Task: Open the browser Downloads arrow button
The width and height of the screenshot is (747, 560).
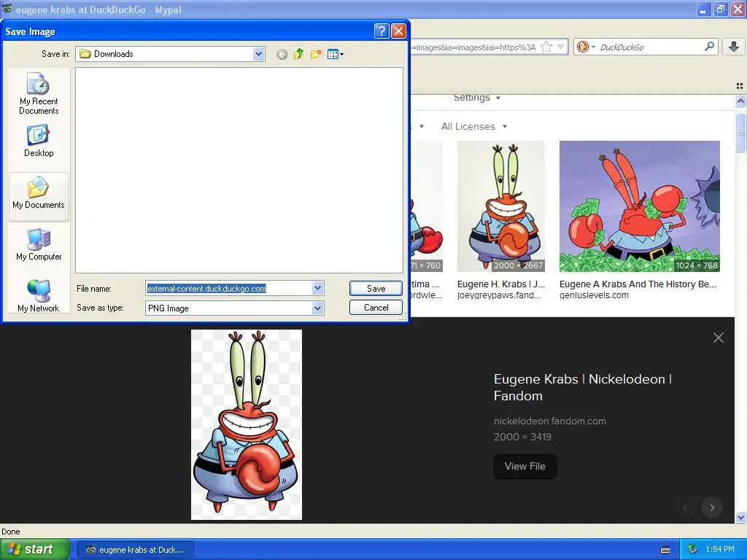Action: (x=734, y=47)
